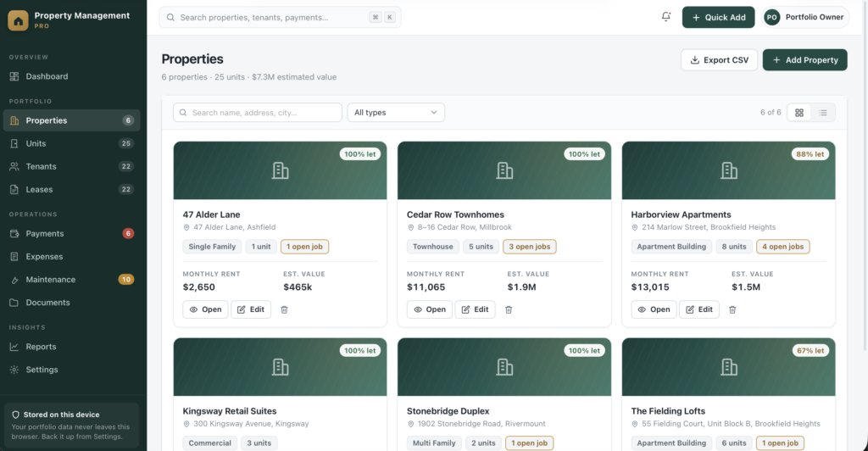Screen dimensions: 868x451
Task: Click page vertical scrollbar
Action: (865, 177)
